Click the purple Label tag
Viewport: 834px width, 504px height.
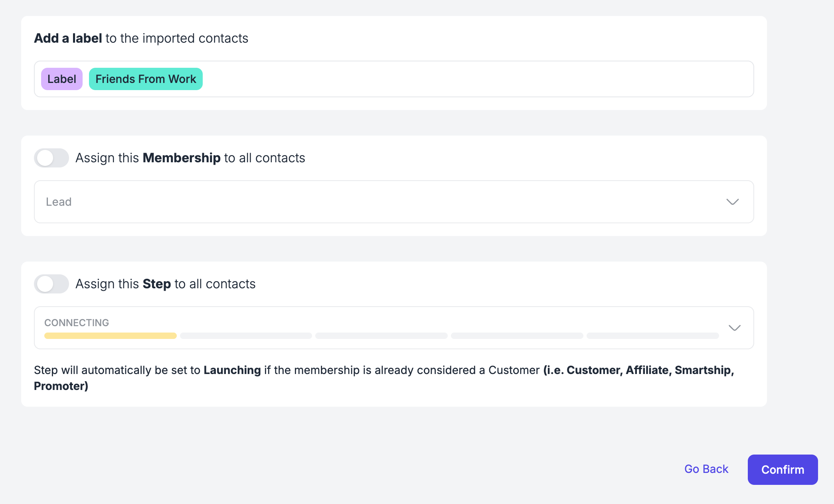[62, 79]
